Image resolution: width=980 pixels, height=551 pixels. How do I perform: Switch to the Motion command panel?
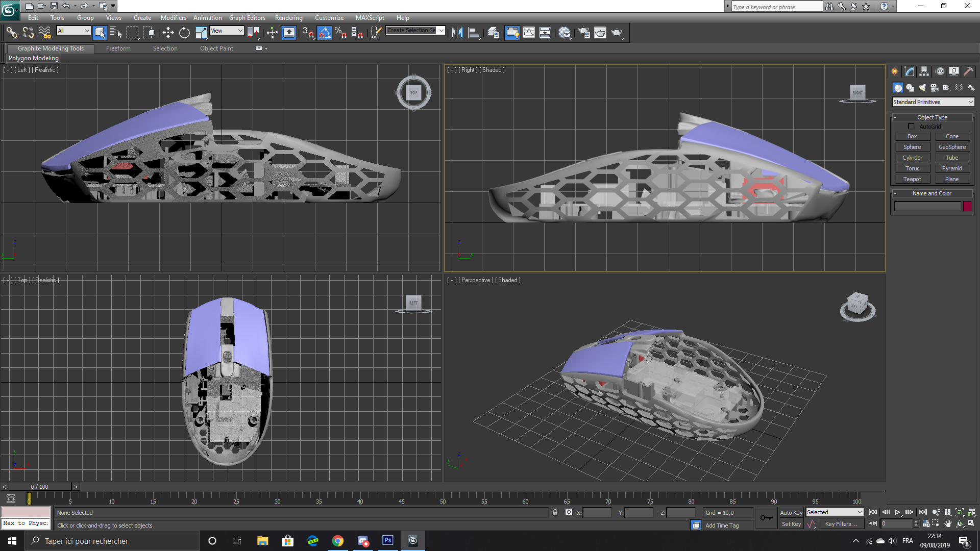point(940,71)
